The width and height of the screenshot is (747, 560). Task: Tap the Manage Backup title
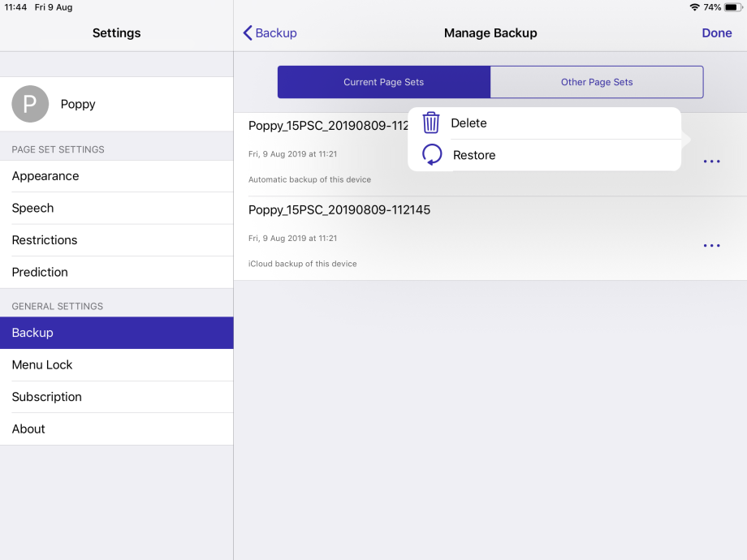click(x=490, y=32)
